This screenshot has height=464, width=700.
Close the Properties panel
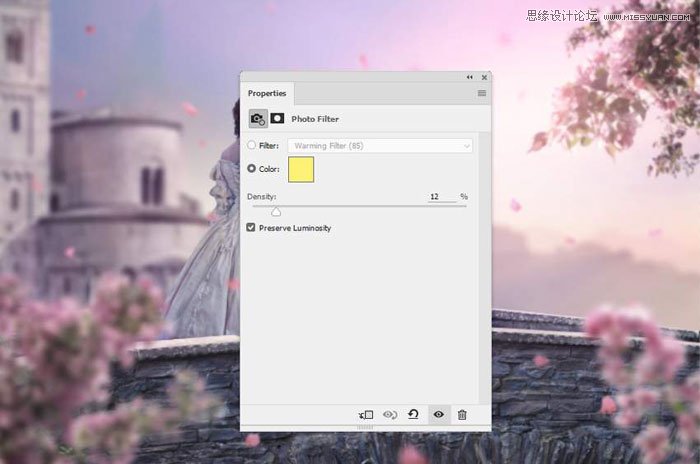tap(484, 77)
